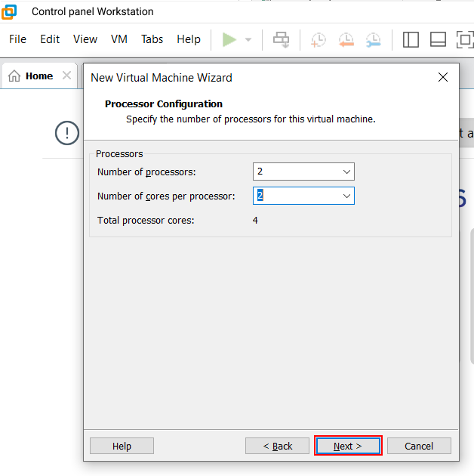Close the Home tab
The height and width of the screenshot is (476, 474).
(x=66, y=76)
